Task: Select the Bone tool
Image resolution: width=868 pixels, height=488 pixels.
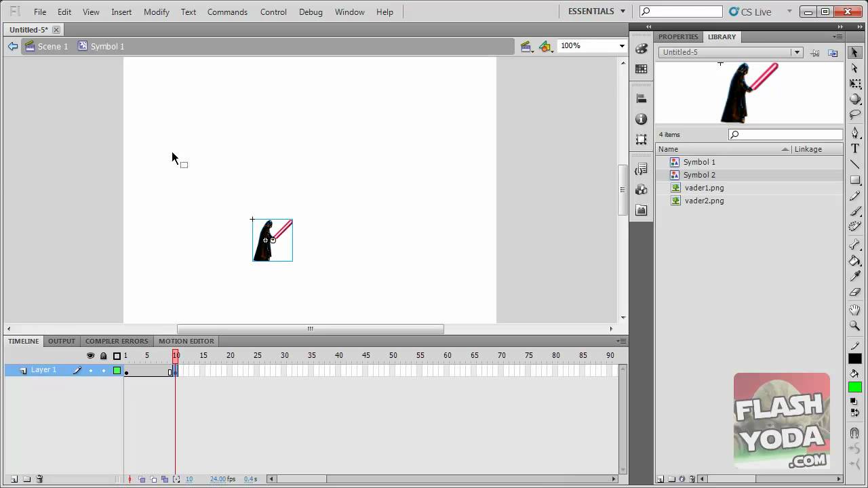Action: pos(855,245)
